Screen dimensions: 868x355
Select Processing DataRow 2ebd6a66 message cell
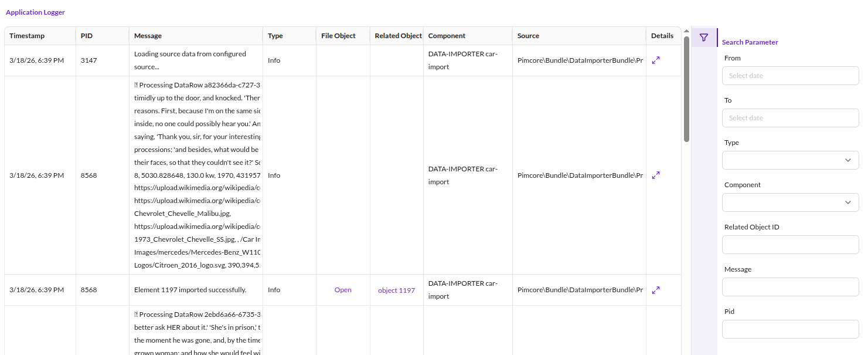(196, 330)
